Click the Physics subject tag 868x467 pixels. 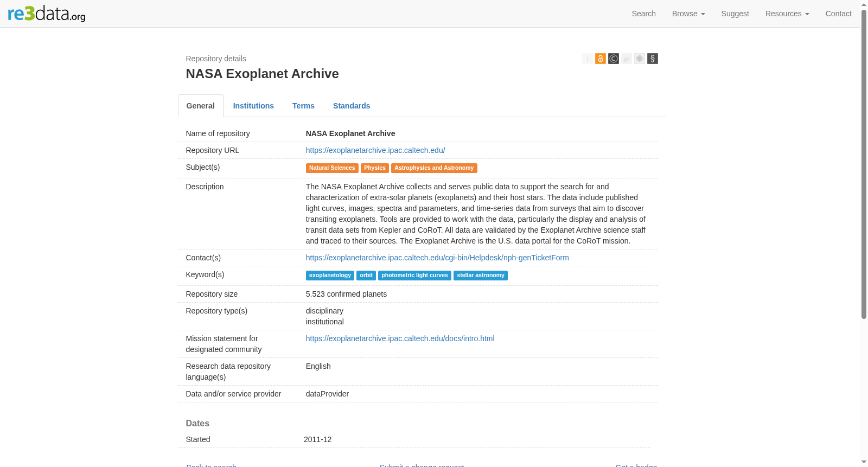pyautogui.click(x=375, y=168)
